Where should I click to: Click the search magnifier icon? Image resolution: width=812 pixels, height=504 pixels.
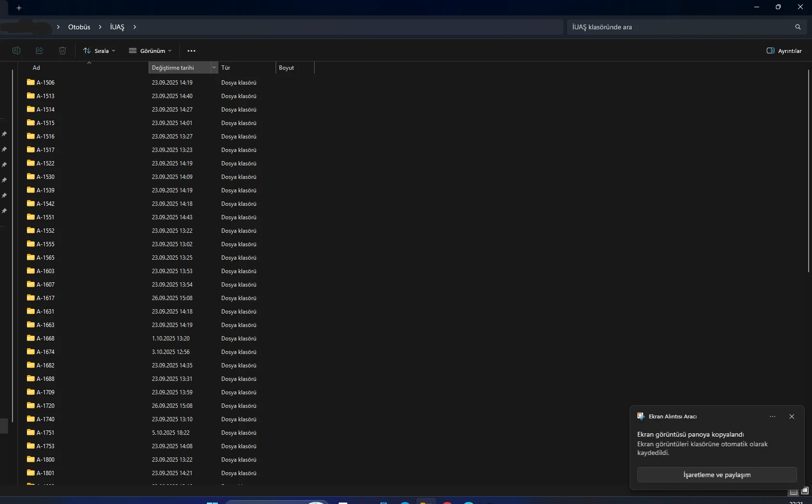point(798,27)
